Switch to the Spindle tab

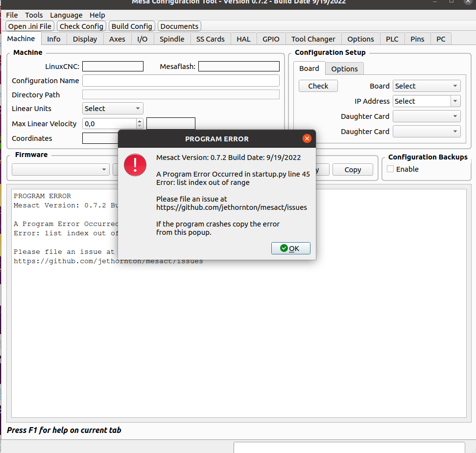(x=172, y=39)
